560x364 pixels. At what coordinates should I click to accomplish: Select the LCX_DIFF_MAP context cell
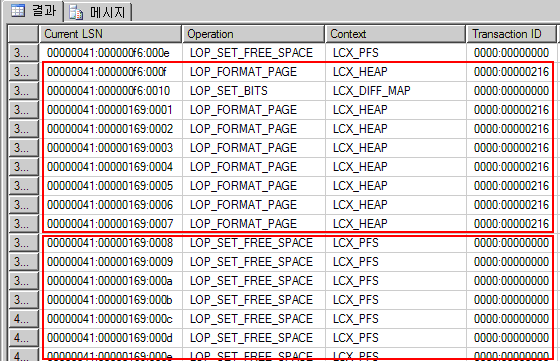(396, 91)
